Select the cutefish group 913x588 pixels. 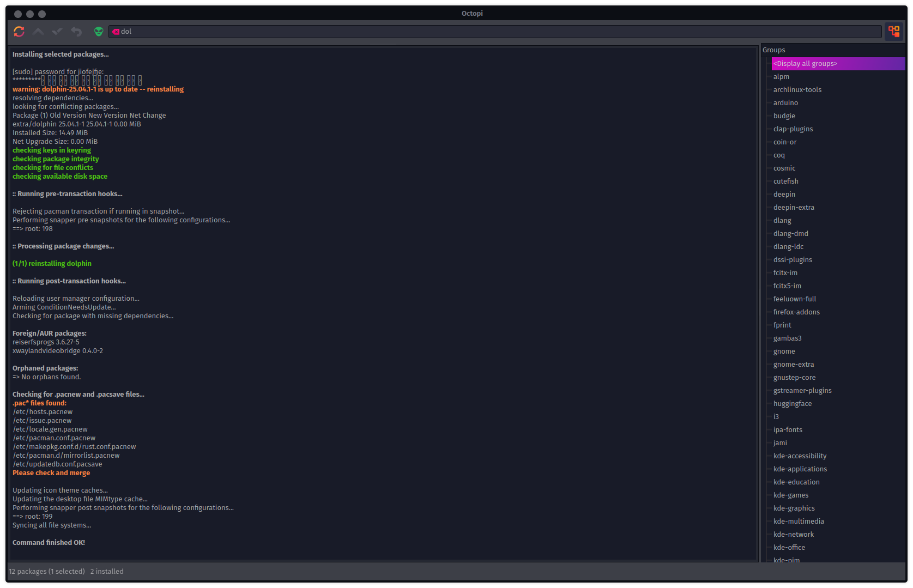pos(838,181)
